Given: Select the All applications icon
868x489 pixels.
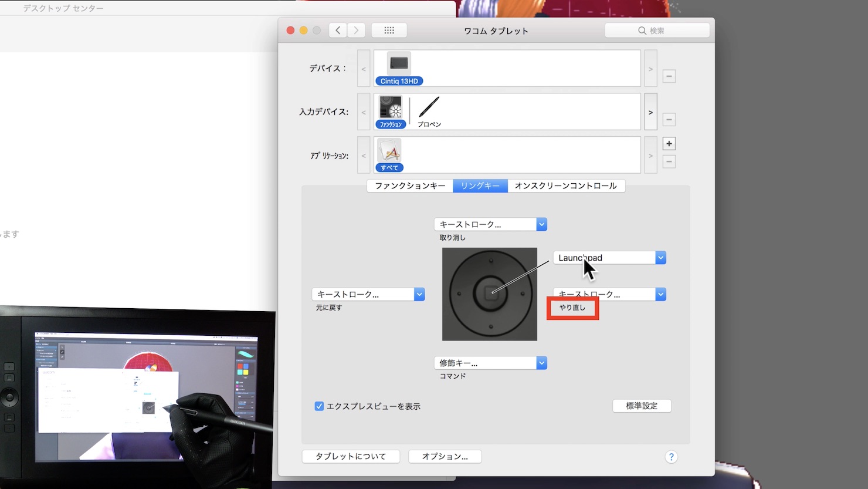Looking at the screenshot, I should point(389,155).
